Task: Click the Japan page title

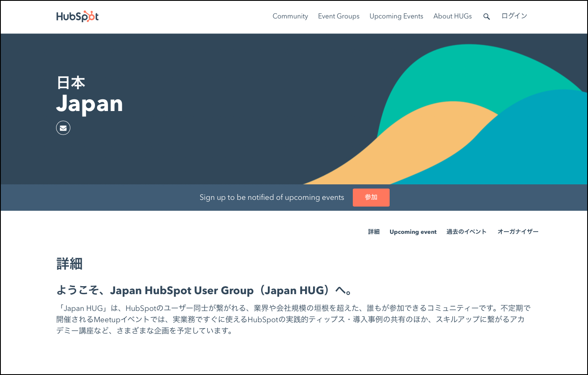Action: click(x=90, y=103)
